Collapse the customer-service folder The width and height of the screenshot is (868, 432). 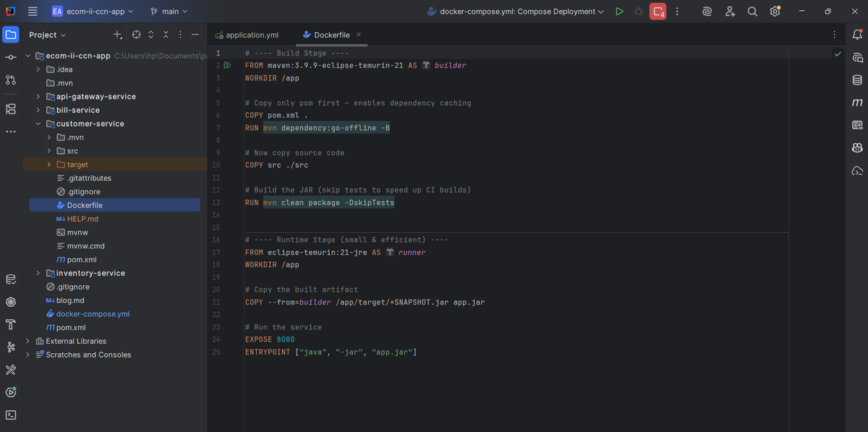[38, 124]
